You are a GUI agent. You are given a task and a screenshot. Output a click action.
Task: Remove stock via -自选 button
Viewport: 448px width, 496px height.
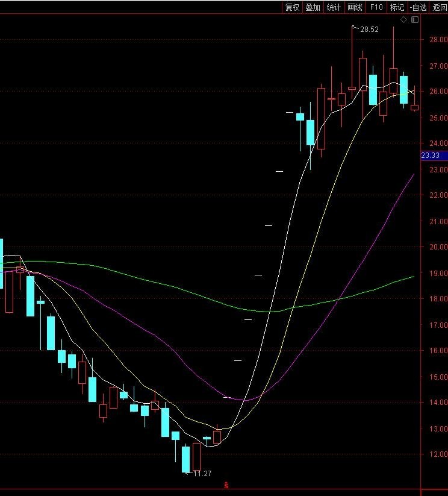418,7
